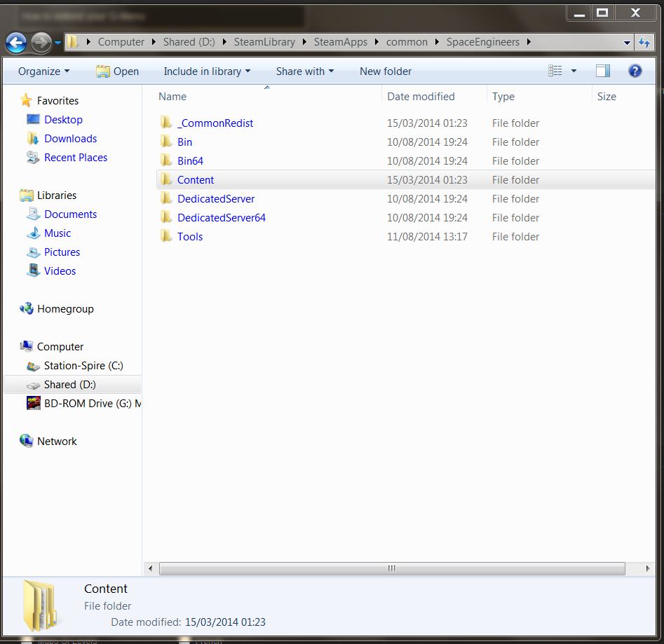Click Computer in the navigation pane
Image resolution: width=664 pixels, height=644 pixels.
point(60,347)
